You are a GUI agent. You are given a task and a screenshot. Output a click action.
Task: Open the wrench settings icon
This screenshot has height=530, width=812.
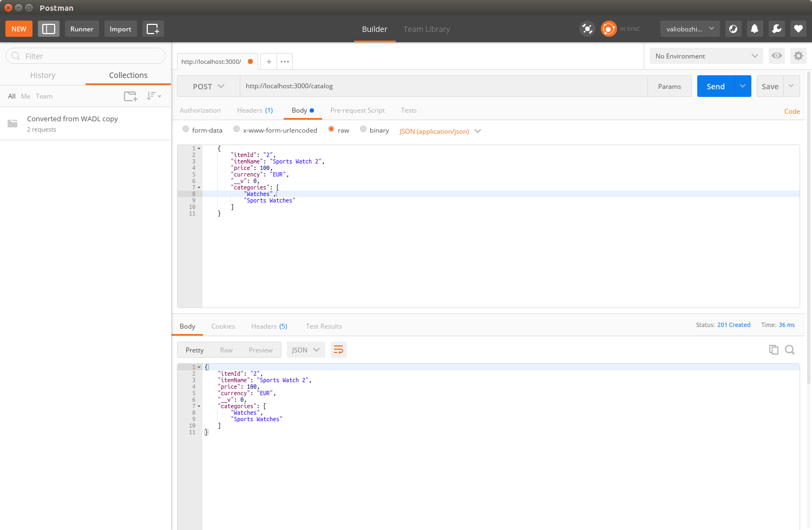(776, 29)
